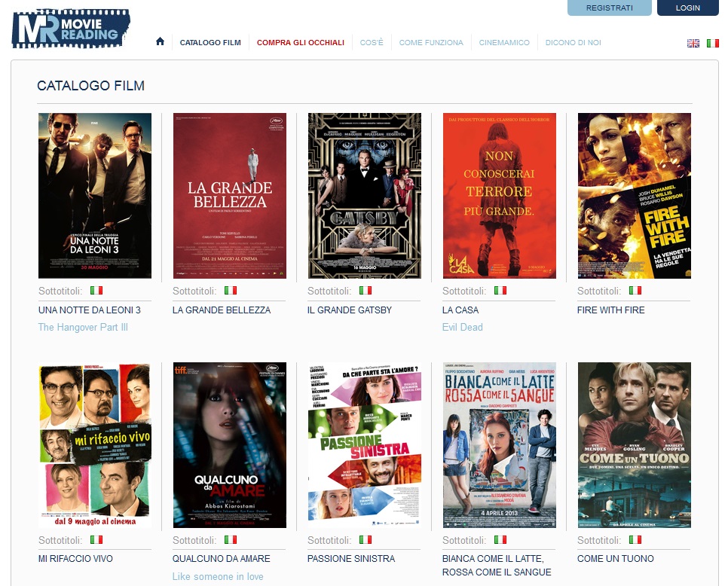
Task: Open the Cinemamico menu item
Action: point(504,43)
